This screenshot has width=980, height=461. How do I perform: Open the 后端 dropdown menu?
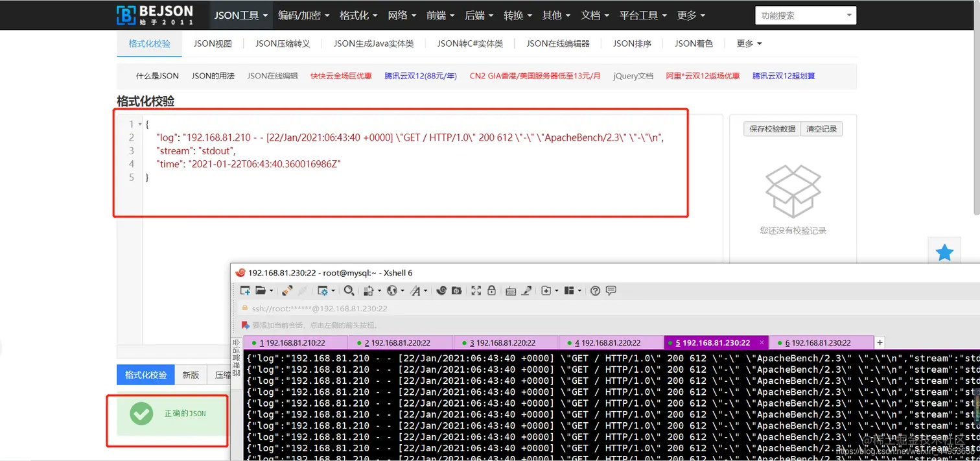click(480, 15)
